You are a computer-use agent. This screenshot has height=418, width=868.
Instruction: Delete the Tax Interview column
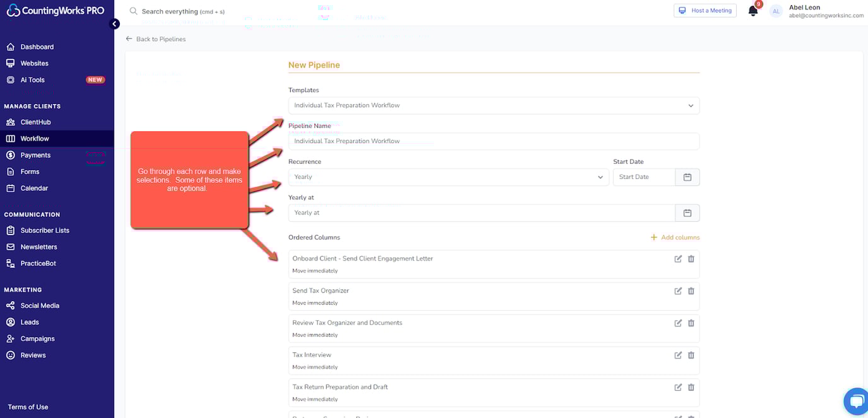point(691,355)
